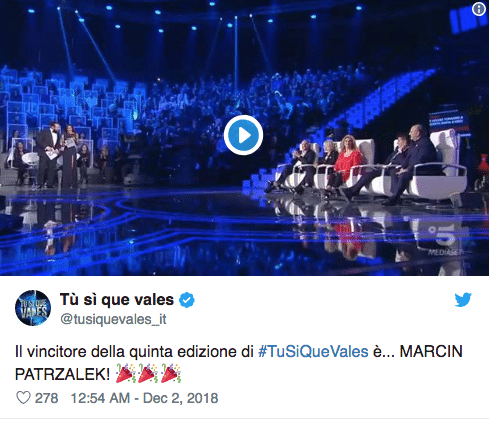Open the video info icon
Image resolution: width=489 pixels, height=421 pixels.
[x=479, y=9]
